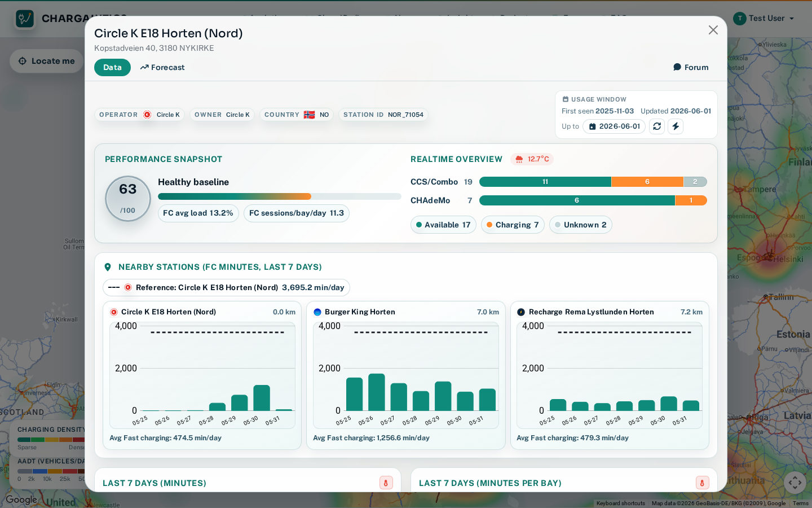The width and height of the screenshot is (812, 508).
Task: Open the Test User account dropdown
Action: [x=764, y=19]
